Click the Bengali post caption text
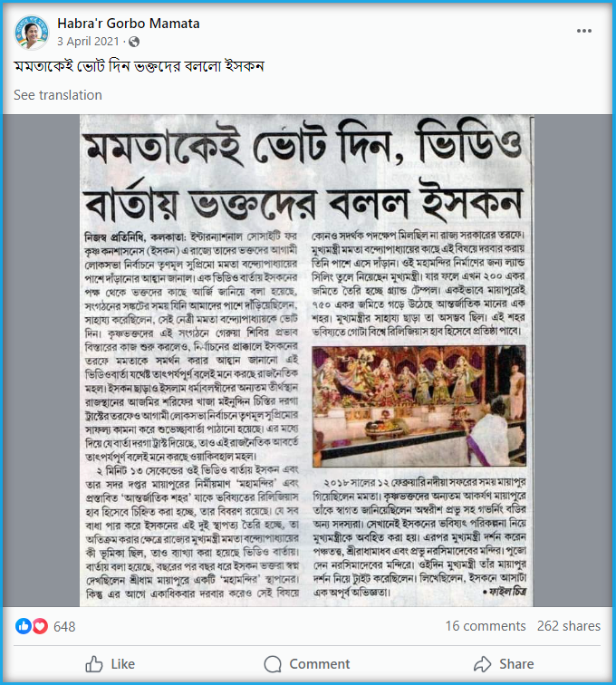616x685 pixels. (139, 66)
